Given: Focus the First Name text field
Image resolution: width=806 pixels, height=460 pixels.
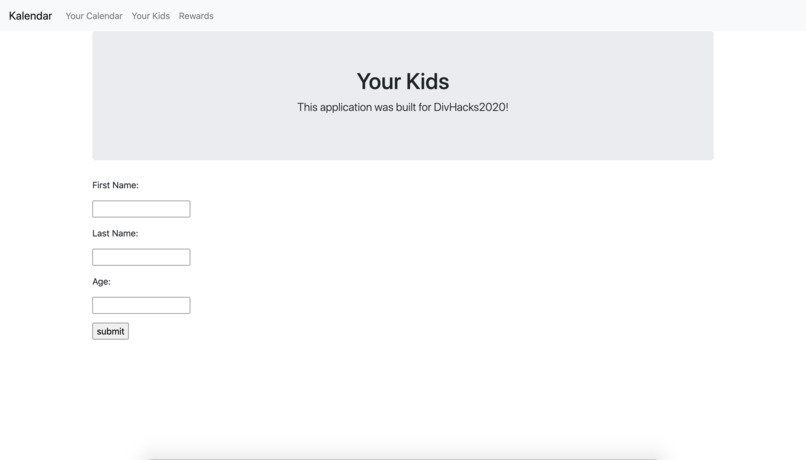Looking at the screenshot, I should pos(141,209).
